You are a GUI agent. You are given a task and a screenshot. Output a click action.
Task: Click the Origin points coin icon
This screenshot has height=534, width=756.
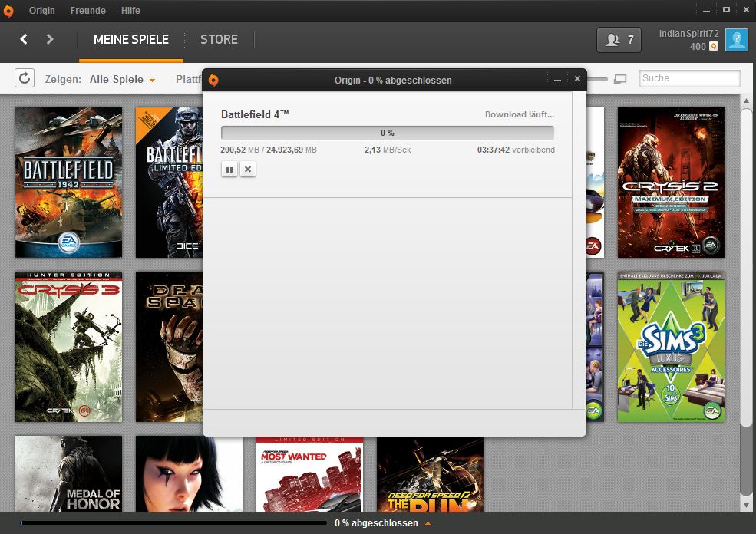[x=714, y=46]
